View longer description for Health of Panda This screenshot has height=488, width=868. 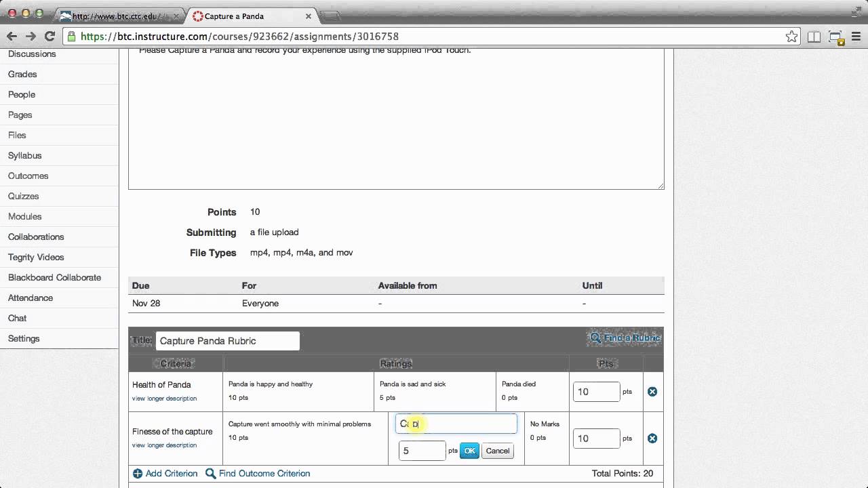165,399
